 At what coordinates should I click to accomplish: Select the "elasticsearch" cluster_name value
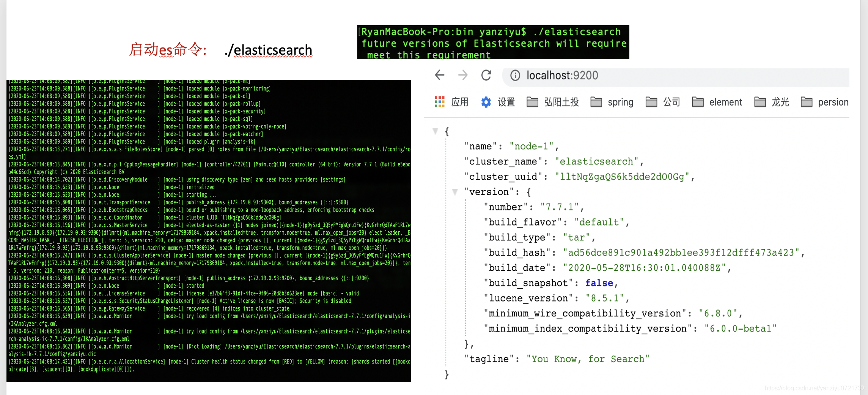pos(596,161)
